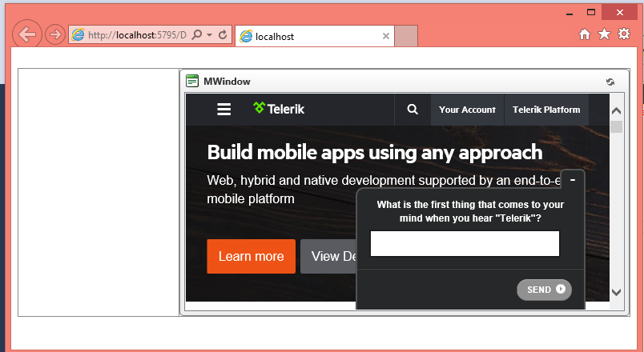Open Telerik Platform menu item
This screenshot has height=352, width=644.
click(546, 110)
